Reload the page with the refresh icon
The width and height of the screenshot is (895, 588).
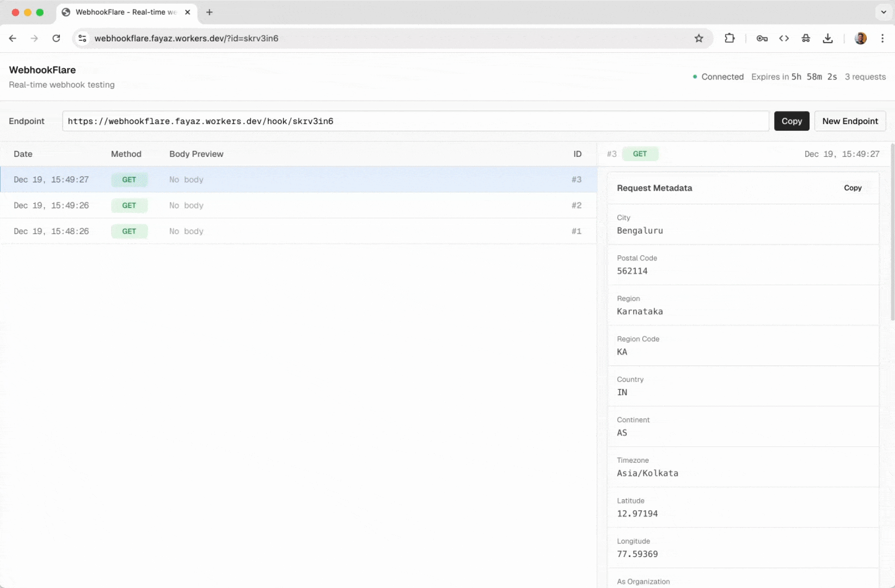click(x=57, y=38)
